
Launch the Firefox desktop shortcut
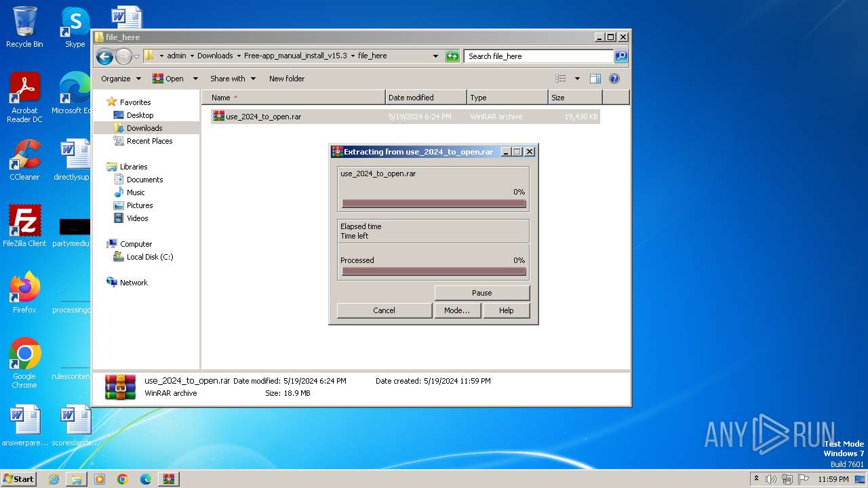point(24,293)
